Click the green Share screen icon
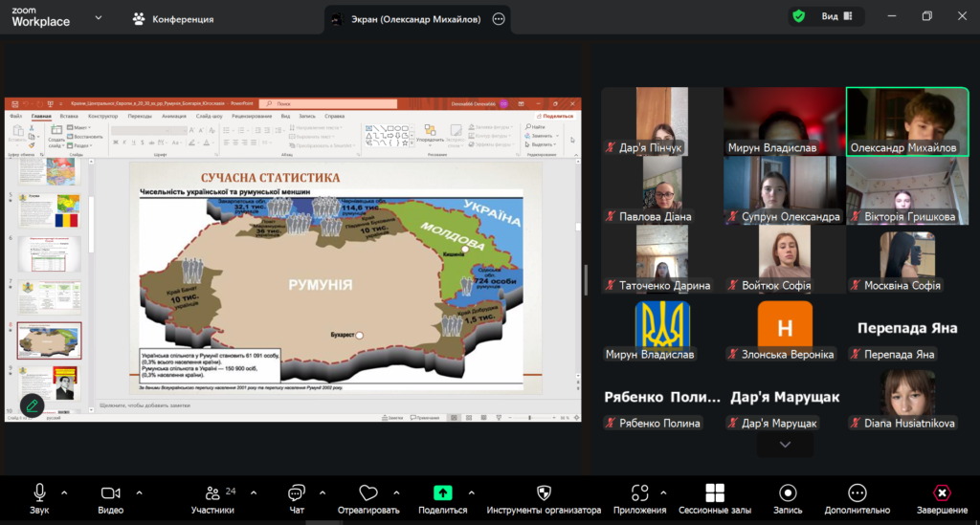Screen dimensions: 980x525 click(x=442, y=493)
